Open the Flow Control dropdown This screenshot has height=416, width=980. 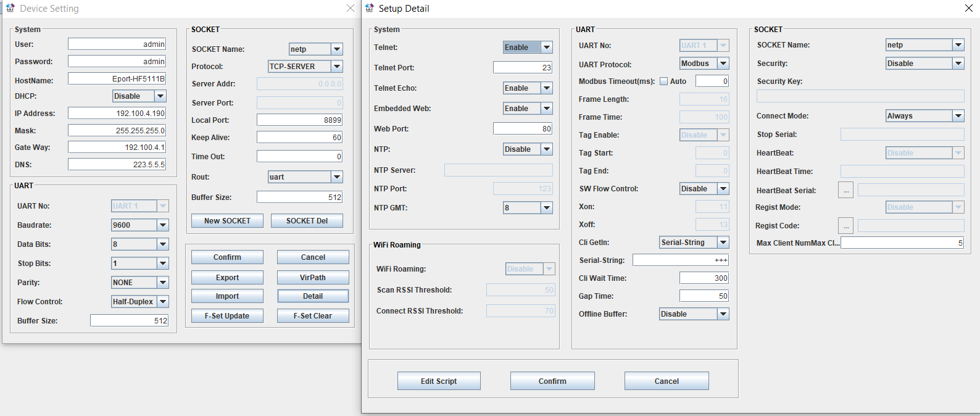click(163, 302)
